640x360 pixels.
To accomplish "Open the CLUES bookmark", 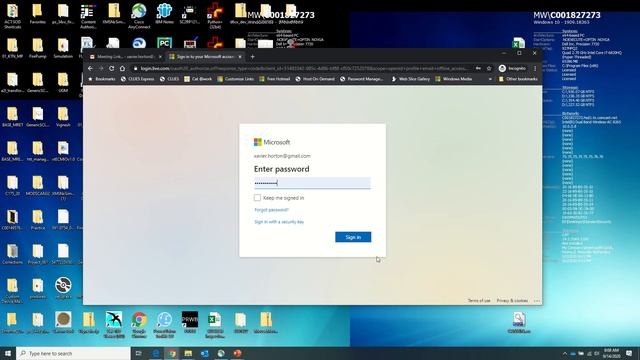I will 169,79.
